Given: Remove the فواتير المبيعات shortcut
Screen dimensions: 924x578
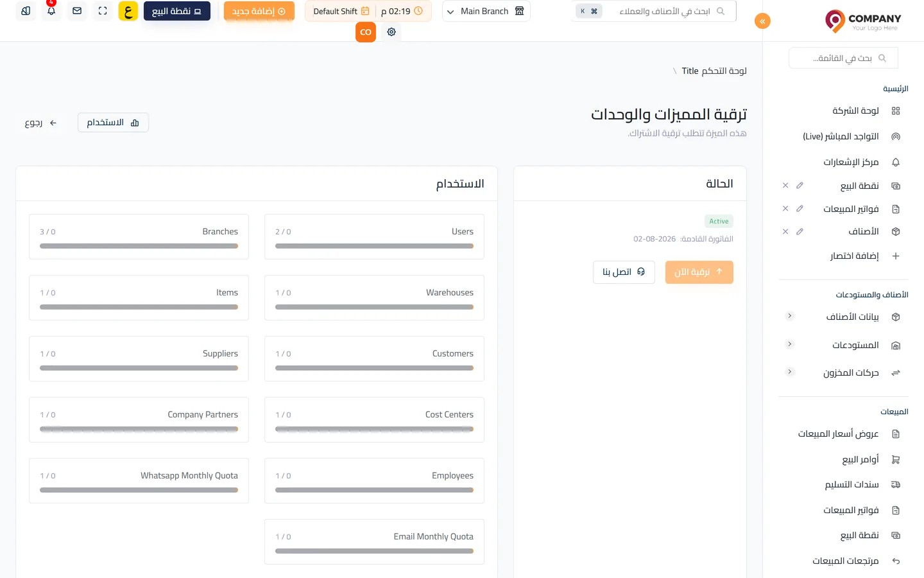Looking at the screenshot, I should click(x=785, y=209).
